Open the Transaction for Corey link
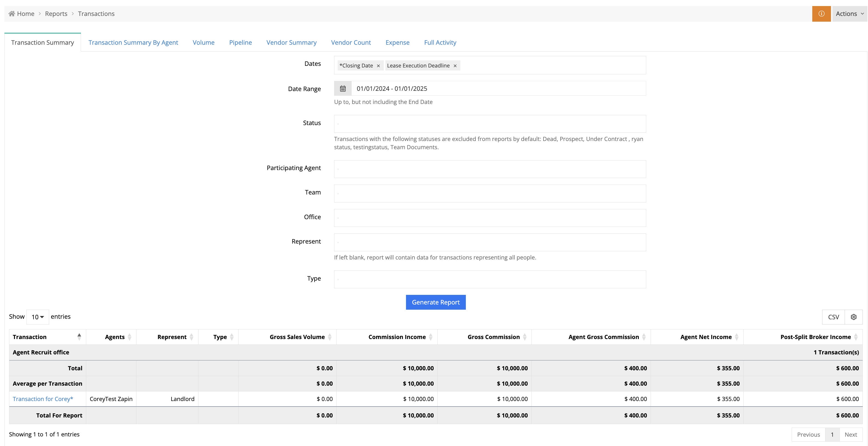This screenshot has height=446, width=868. [43, 399]
